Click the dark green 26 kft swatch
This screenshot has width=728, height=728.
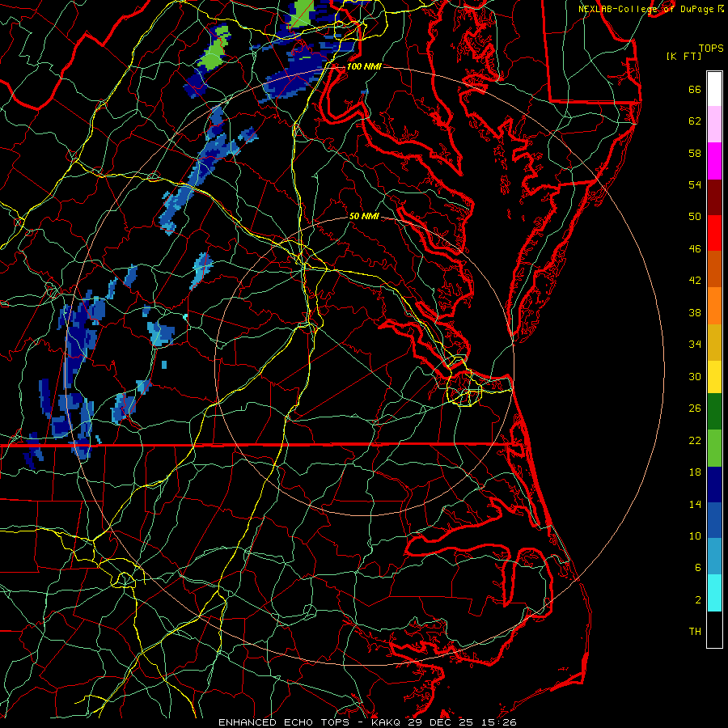714,412
